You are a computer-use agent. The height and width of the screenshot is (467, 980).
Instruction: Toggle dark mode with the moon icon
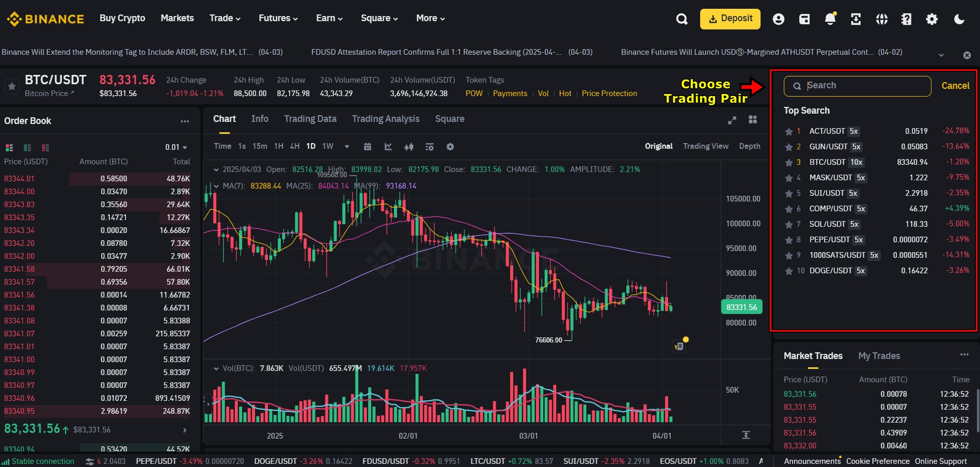point(959,19)
